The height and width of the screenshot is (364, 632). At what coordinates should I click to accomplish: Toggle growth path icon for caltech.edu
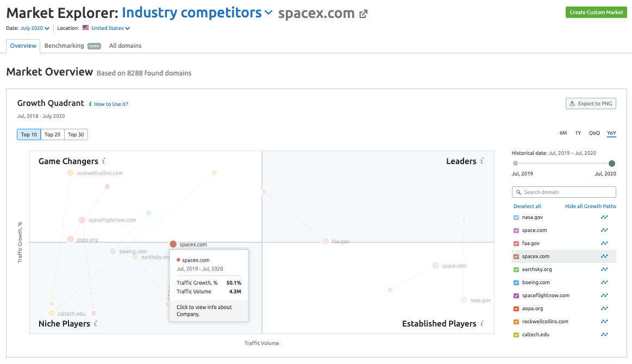[x=604, y=335]
